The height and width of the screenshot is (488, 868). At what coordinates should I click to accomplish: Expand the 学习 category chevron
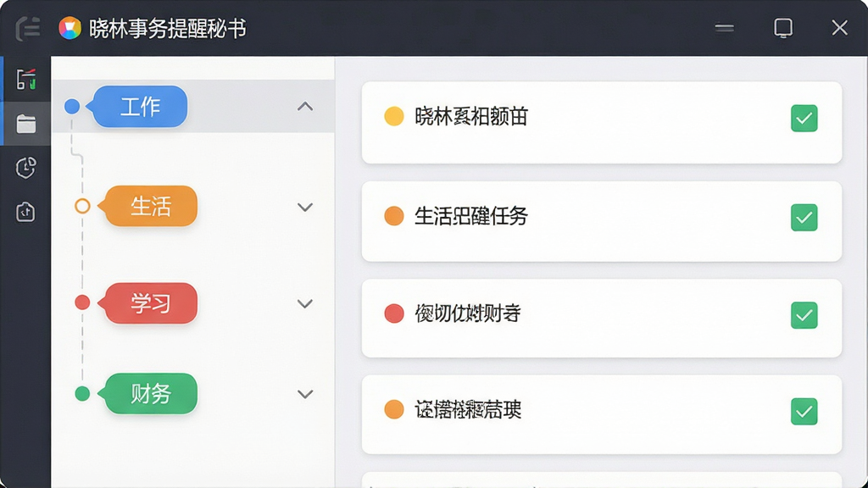(305, 303)
